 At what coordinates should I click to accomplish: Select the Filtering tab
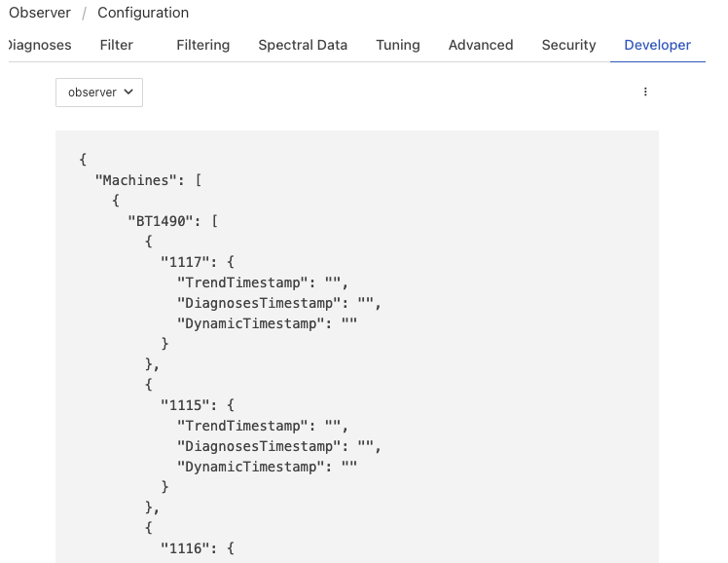pyautogui.click(x=202, y=45)
